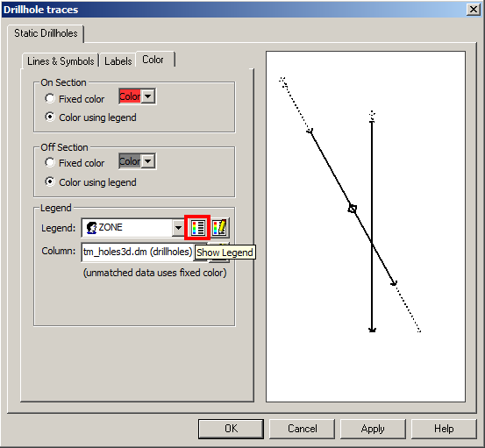Click the ZONE legend face icon
Viewport: 485px width, 448px height.
[91, 228]
